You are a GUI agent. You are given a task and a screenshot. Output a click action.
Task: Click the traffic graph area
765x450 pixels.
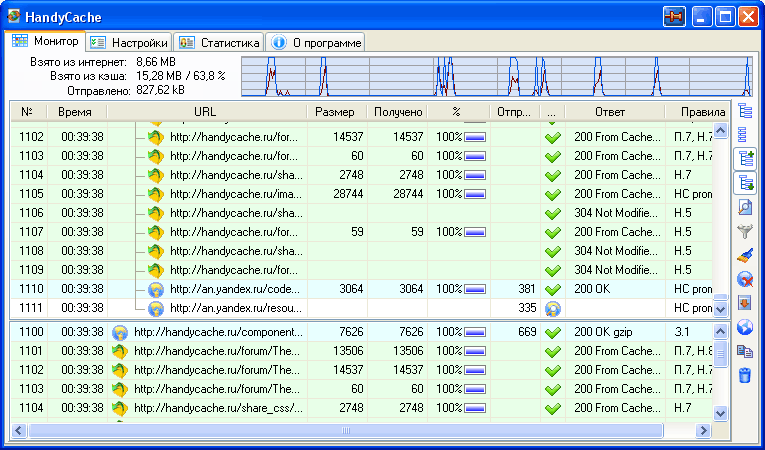[497, 76]
